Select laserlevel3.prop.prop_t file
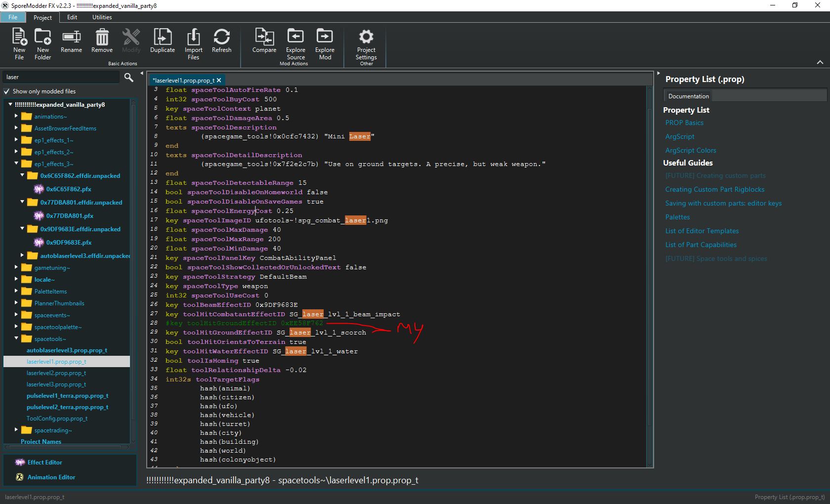 (x=56, y=384)
